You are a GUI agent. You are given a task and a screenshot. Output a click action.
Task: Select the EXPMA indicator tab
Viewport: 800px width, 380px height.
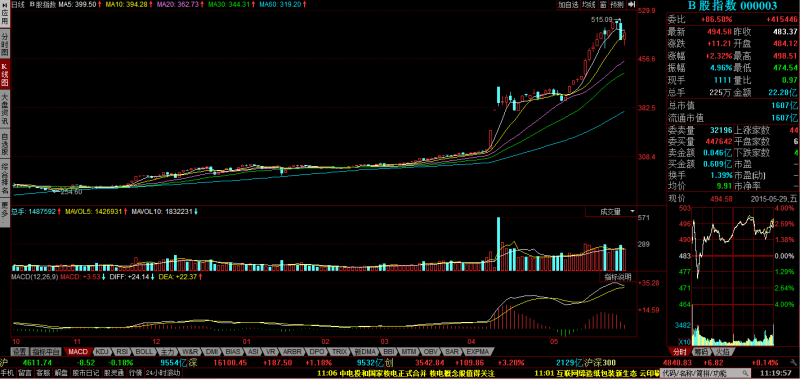tap(478, 351)
